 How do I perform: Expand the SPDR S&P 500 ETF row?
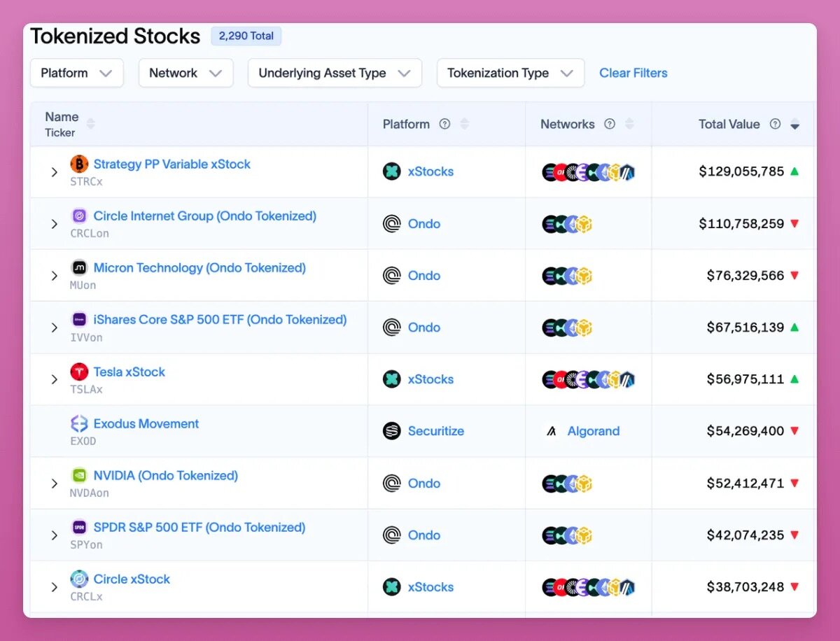click(x=54, y=535)
